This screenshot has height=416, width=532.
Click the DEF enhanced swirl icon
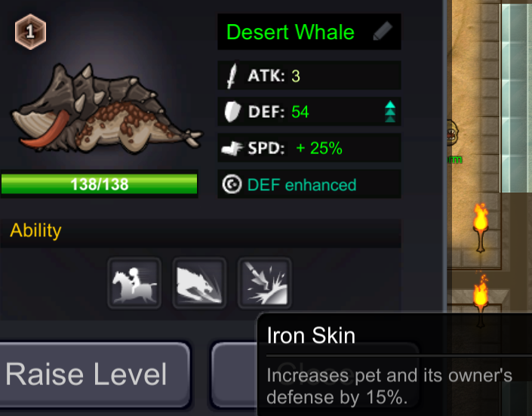click(232, 184)
